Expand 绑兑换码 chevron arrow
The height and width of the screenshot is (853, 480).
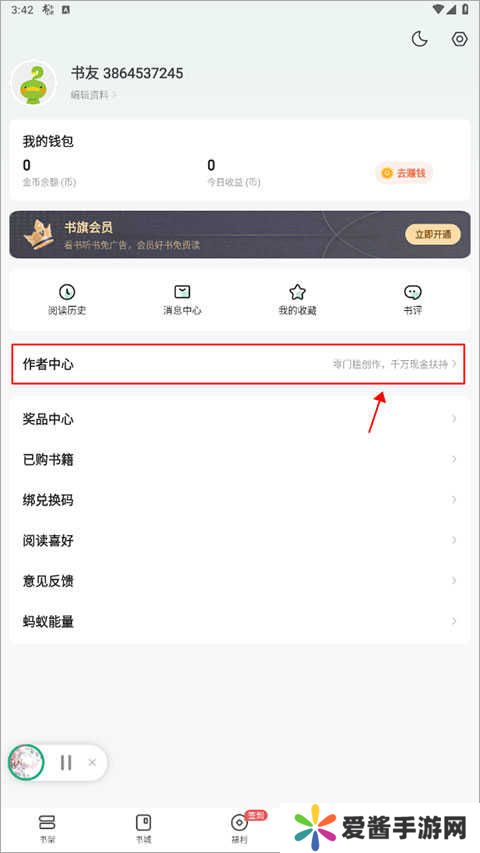454,499
